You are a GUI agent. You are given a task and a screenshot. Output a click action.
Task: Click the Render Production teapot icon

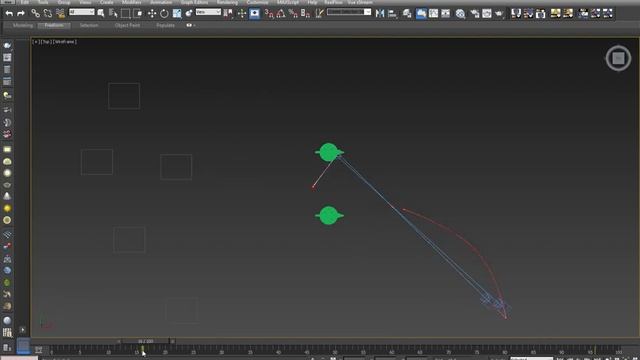(499, 14)
